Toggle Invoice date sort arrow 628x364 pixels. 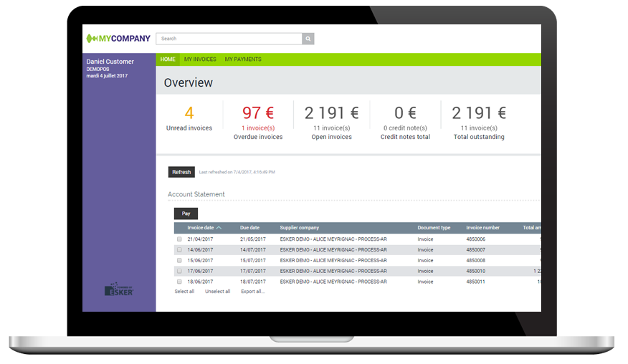(x=219, y=228)
